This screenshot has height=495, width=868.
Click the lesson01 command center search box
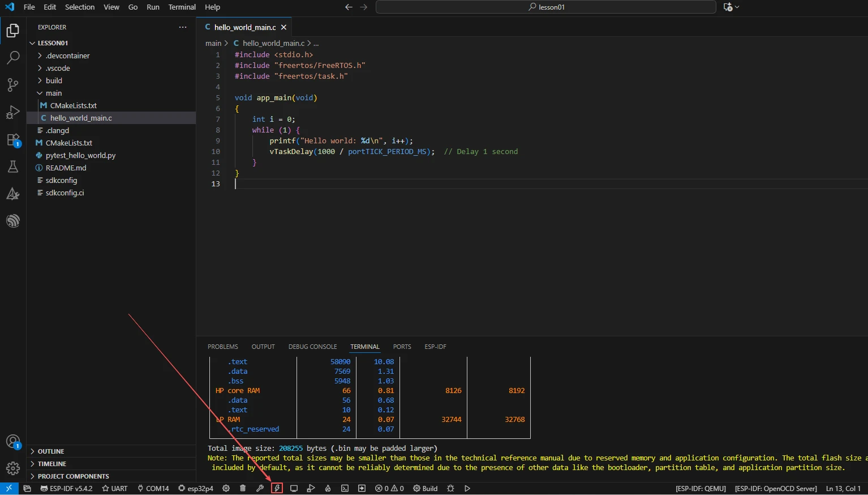point(545,7)
